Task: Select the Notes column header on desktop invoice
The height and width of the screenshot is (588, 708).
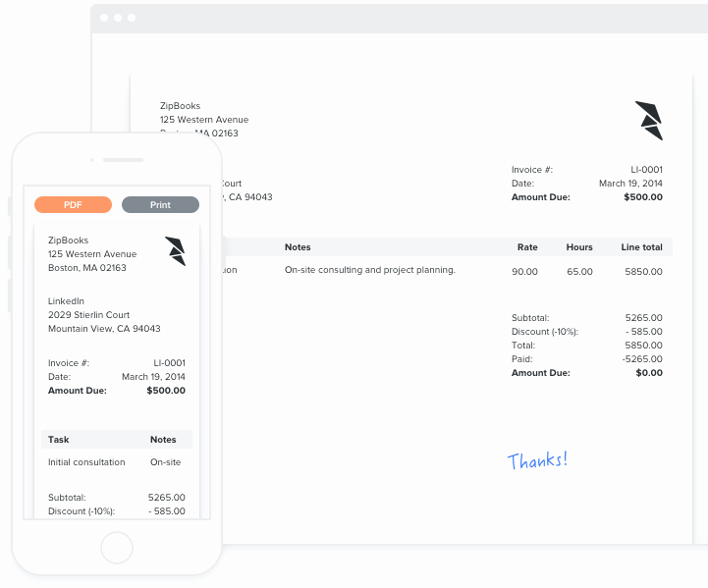Action: coord(298,246)
